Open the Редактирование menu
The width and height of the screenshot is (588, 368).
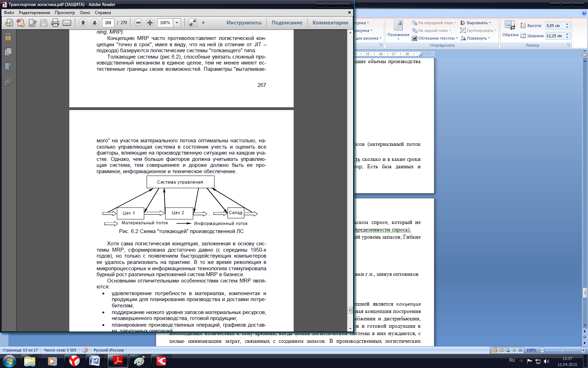point(34,13)
